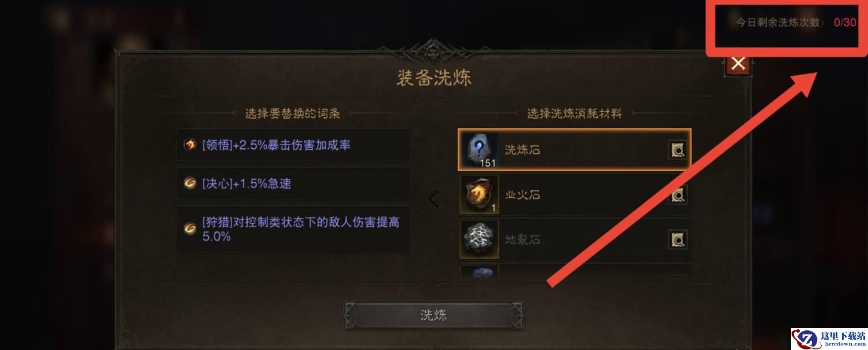Open details icon beside 洗炼石
The width and height of the screenshot is (868, 350).
(x=678, y=150)
